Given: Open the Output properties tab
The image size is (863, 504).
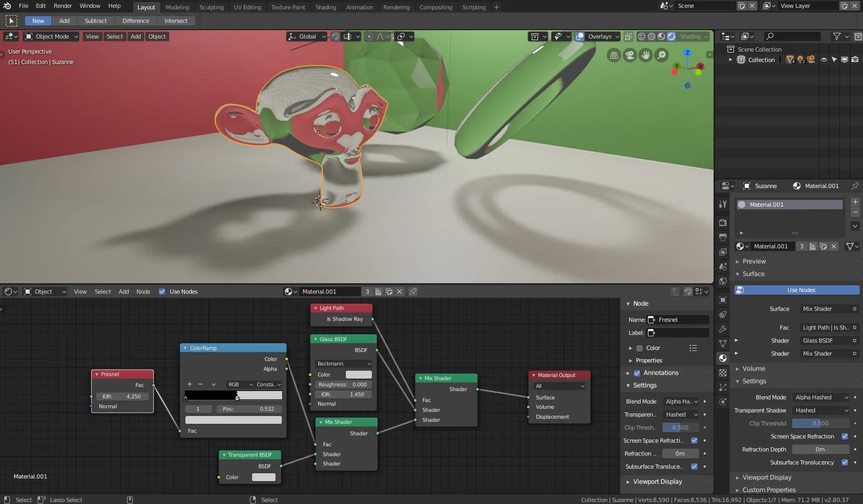Looking at the screenshot, I should click(x=722, y=237).
